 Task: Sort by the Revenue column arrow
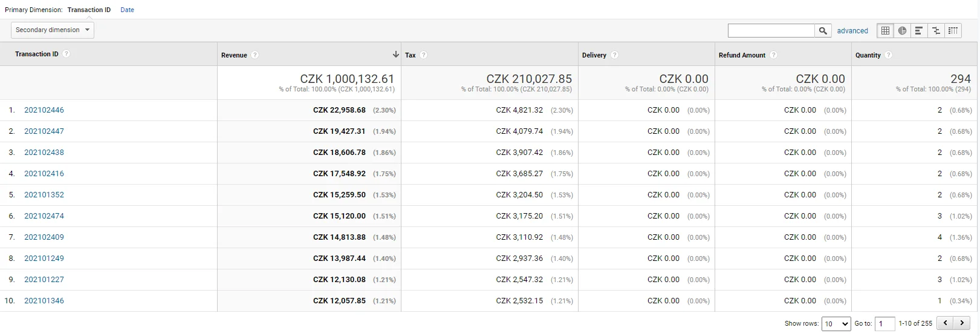[395, 54]
